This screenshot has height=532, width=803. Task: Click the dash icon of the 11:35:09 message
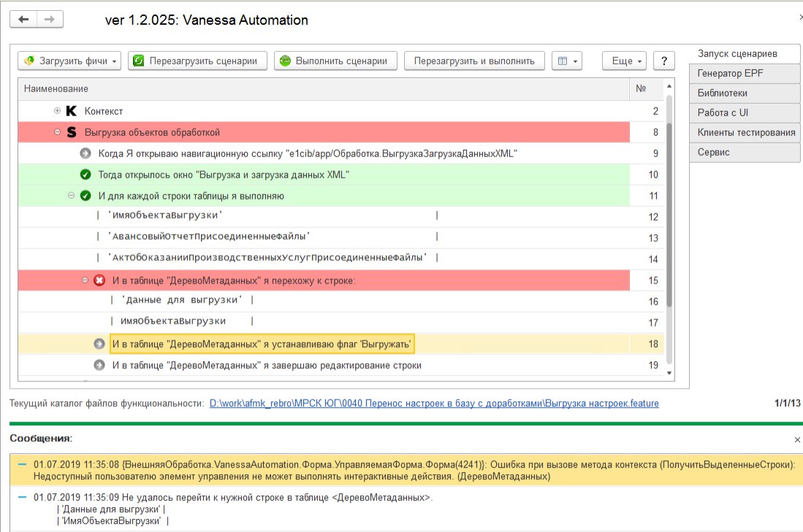(x=22, y=497)
